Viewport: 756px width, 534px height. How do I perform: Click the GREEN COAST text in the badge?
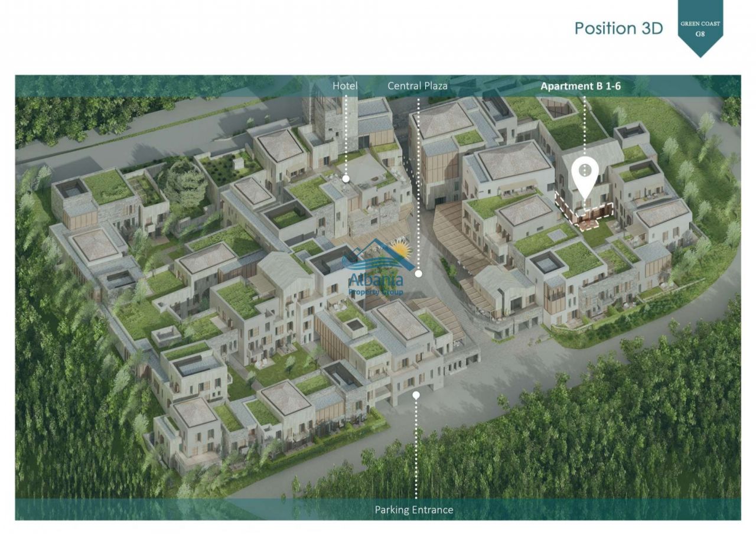pyautogui.click(x=700, y=24)
